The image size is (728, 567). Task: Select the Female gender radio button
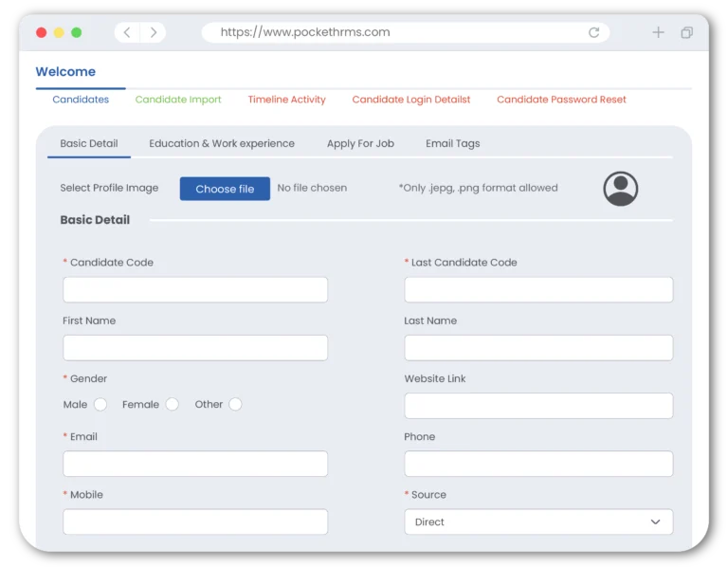tap(173, 405)
